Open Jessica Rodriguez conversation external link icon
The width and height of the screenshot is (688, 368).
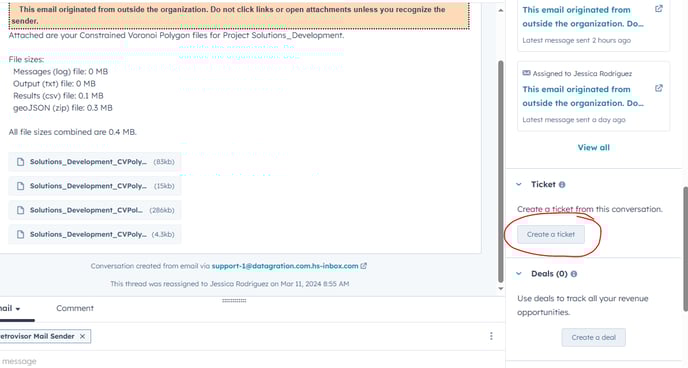[659, 88]
